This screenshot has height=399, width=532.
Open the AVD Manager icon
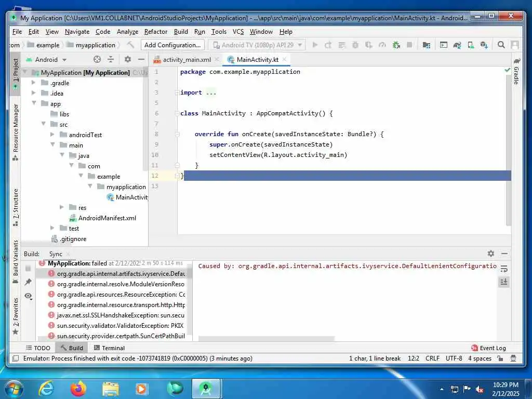pos(471,45)
